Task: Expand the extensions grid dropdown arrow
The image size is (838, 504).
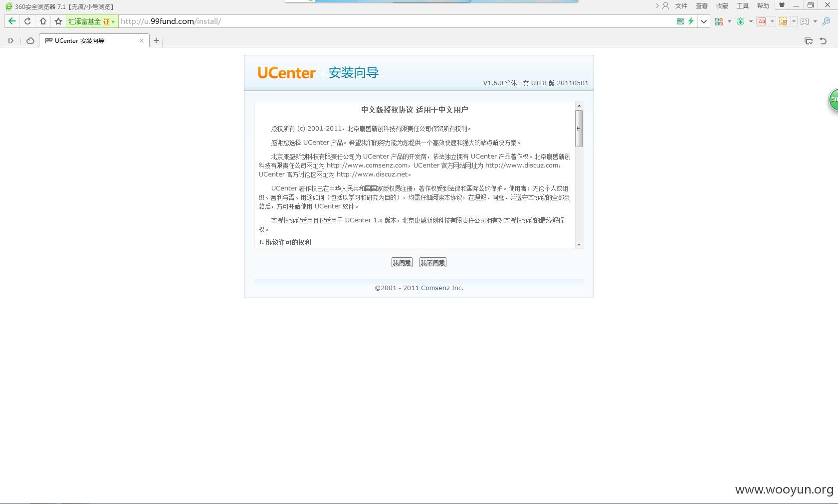Action: (x=729, y=21)
